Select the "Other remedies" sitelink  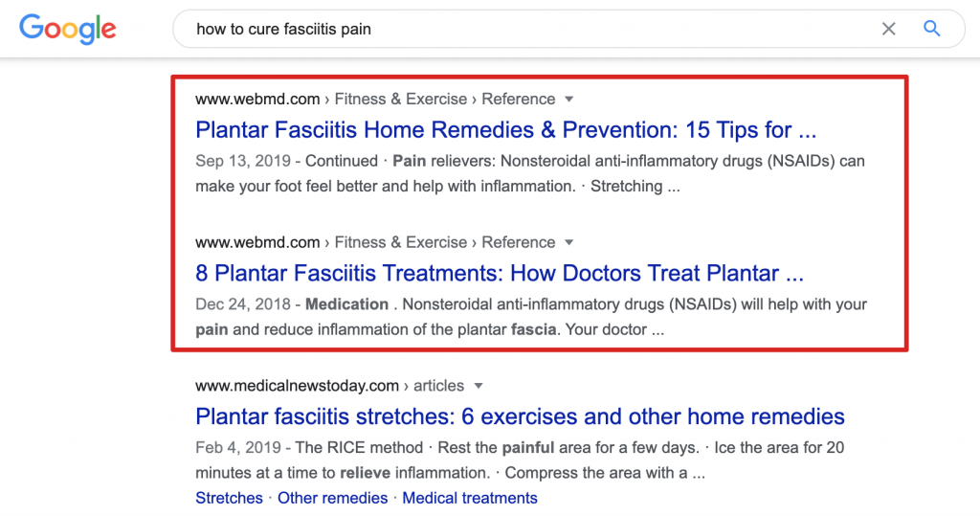pos(332,498)
